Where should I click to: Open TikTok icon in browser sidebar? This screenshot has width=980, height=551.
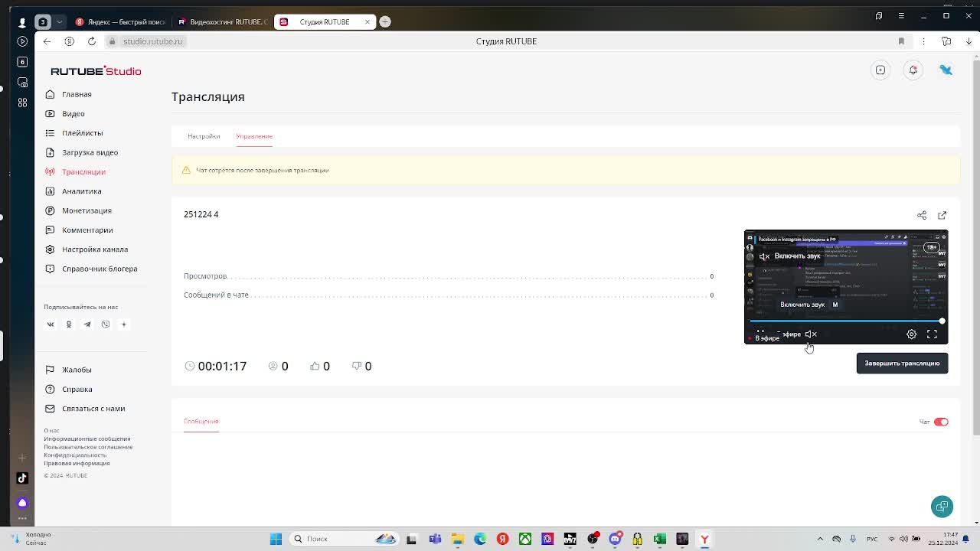[x=22, y=478]
